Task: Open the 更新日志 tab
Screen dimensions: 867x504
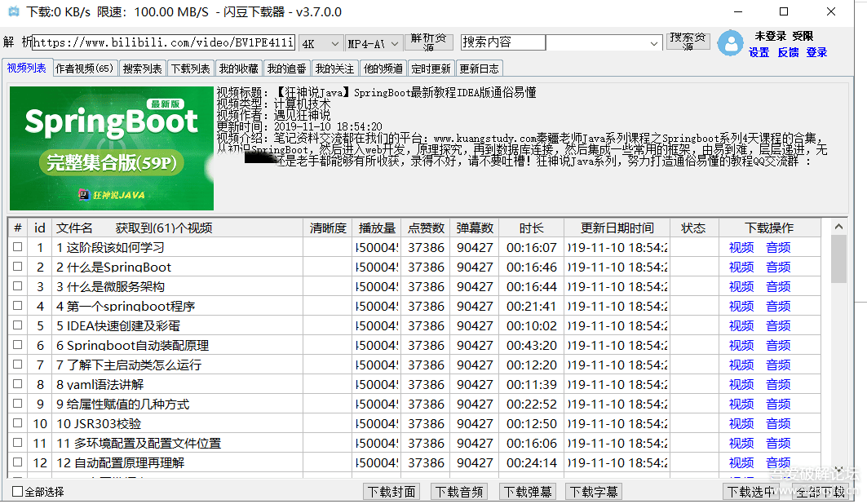Action: coord(479,69)
